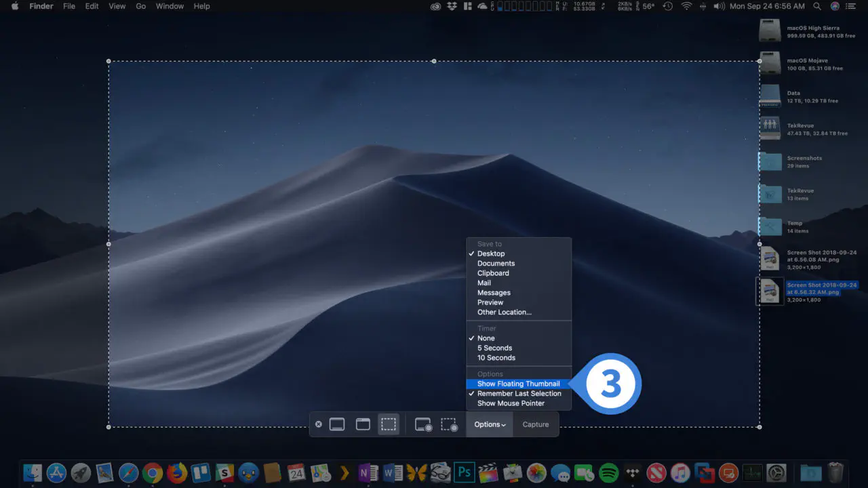The height and width of the screenshot is (488, 868).
Task: Open Siri from menu bar
Action: pyautogui.click(x=835, y=6)
